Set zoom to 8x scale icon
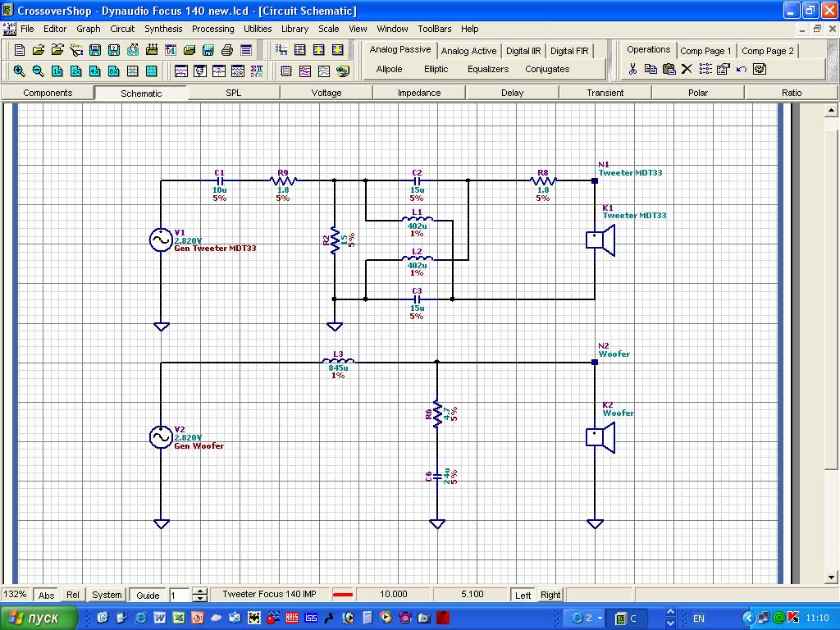 pyautogui.click(x=114, y=71)
